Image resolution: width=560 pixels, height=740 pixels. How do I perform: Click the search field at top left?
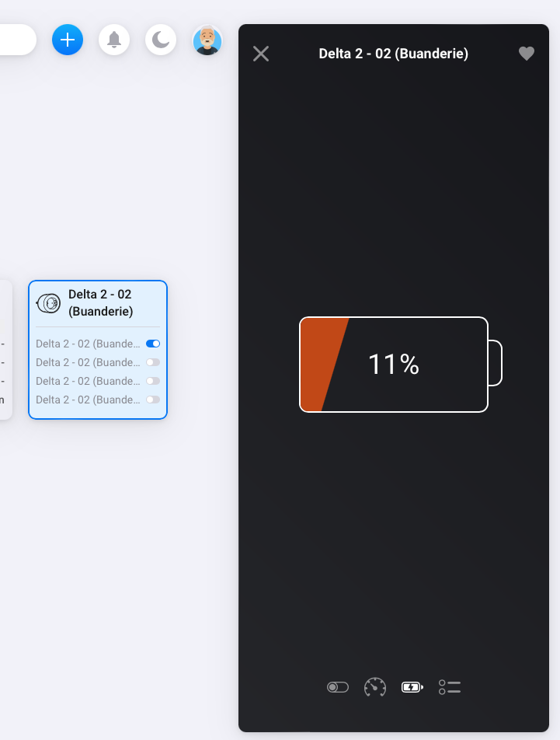point(18,40)
